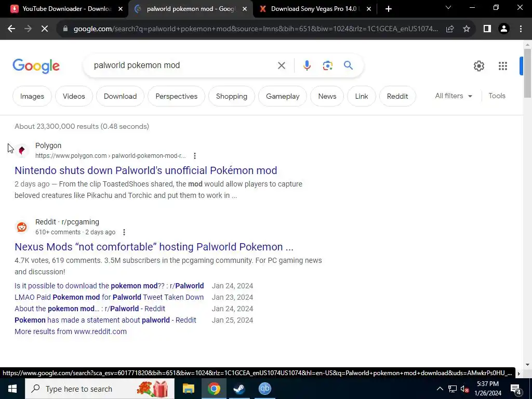Viewport: 532px width, 399px height.
Task: Select the Reddit filter chip
Action: (x=397, y=96)
